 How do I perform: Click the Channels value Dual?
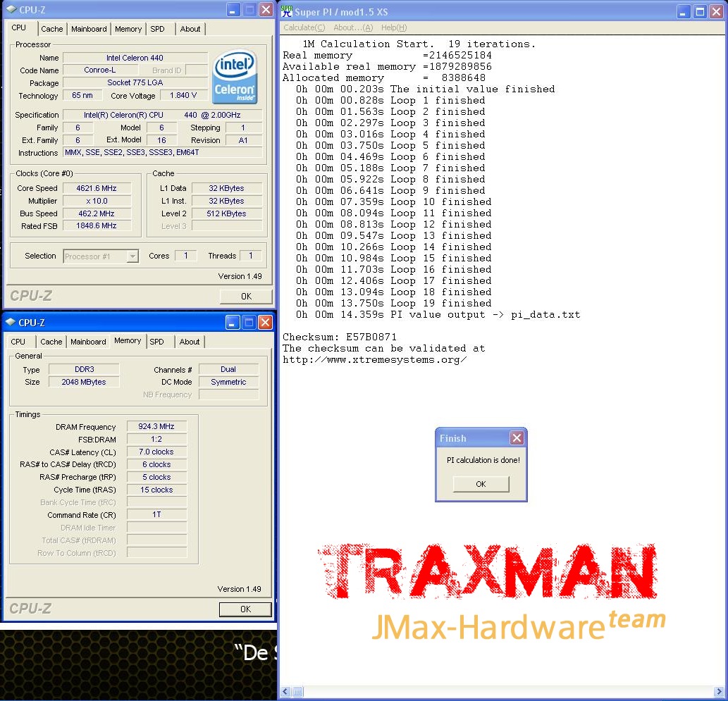point(228,369)
